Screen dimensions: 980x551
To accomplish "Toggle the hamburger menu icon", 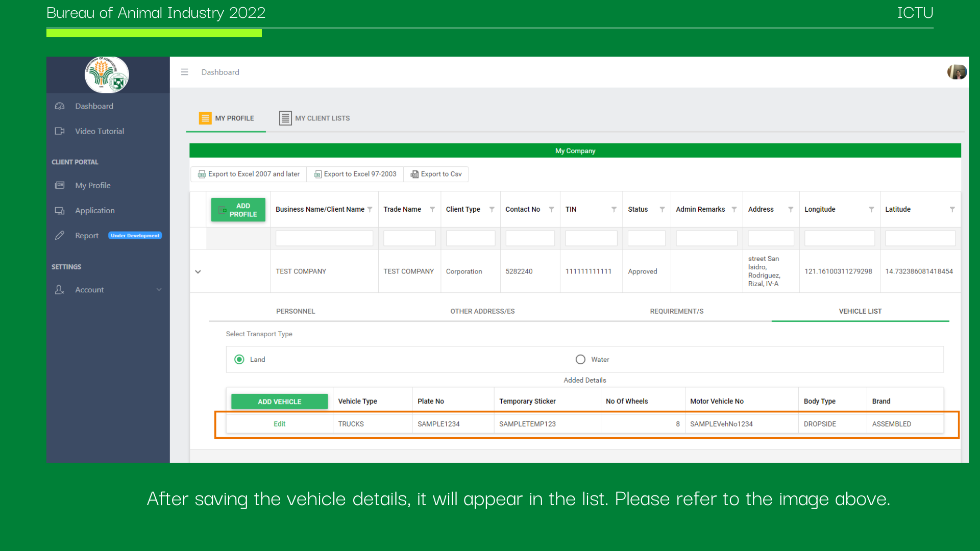I will point(185,72).
